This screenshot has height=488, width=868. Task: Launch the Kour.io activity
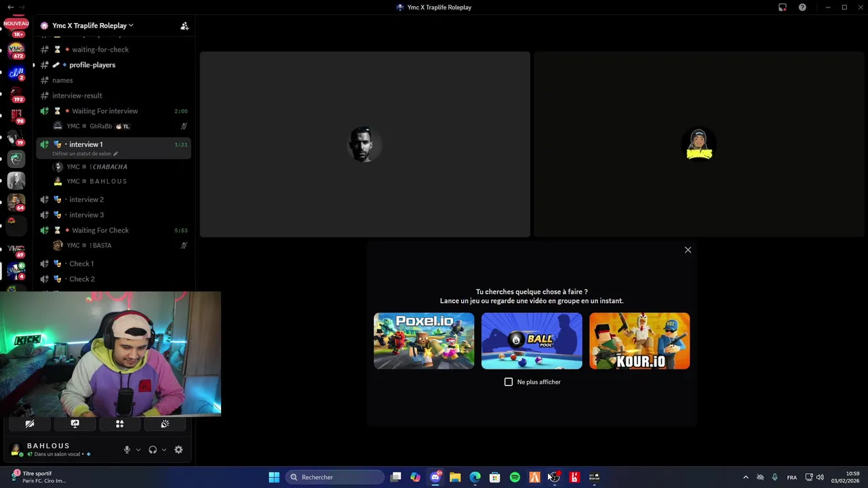(639, 341)
